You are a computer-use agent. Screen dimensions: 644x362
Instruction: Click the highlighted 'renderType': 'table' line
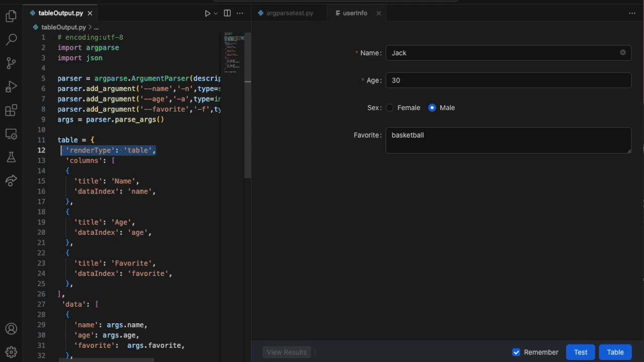tap(109, 150)
